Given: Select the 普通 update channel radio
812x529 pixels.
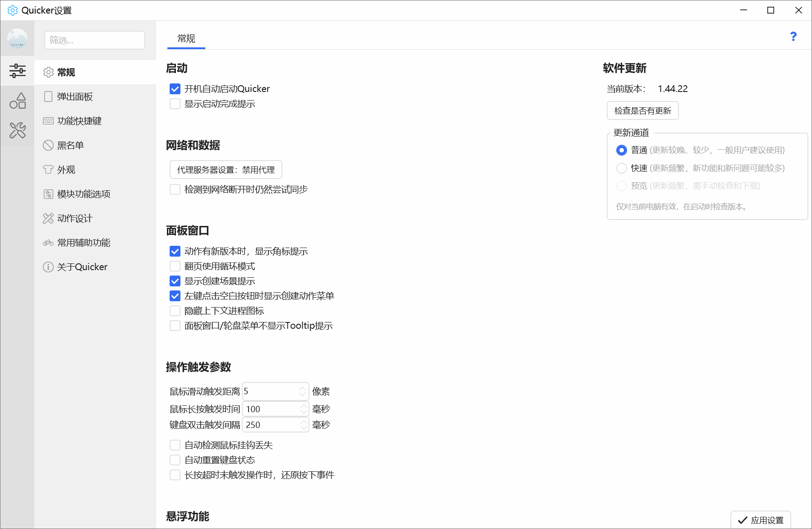Looking at the screenshot, I should point(622,150).
